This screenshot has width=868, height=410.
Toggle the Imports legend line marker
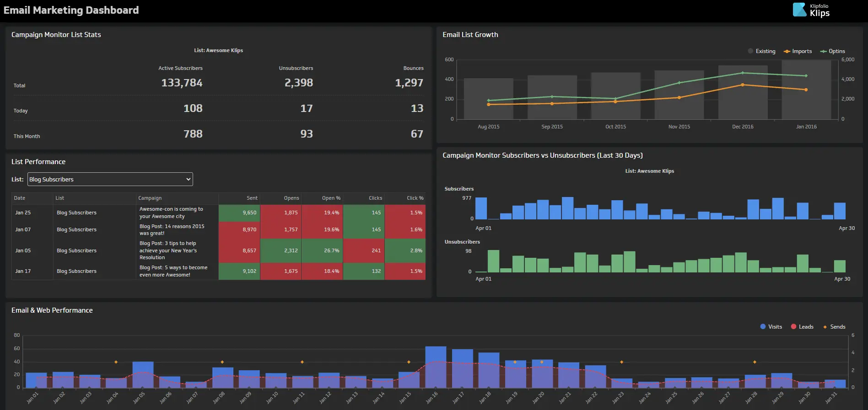pos(787,51)
